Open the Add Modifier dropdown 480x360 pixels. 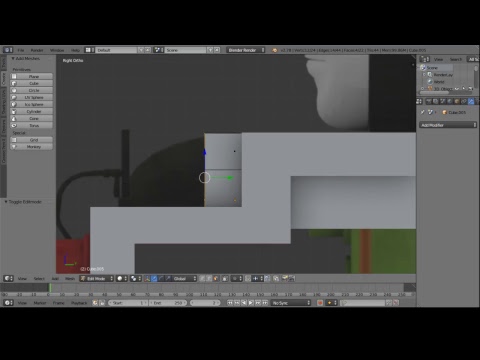coord(448,125)
